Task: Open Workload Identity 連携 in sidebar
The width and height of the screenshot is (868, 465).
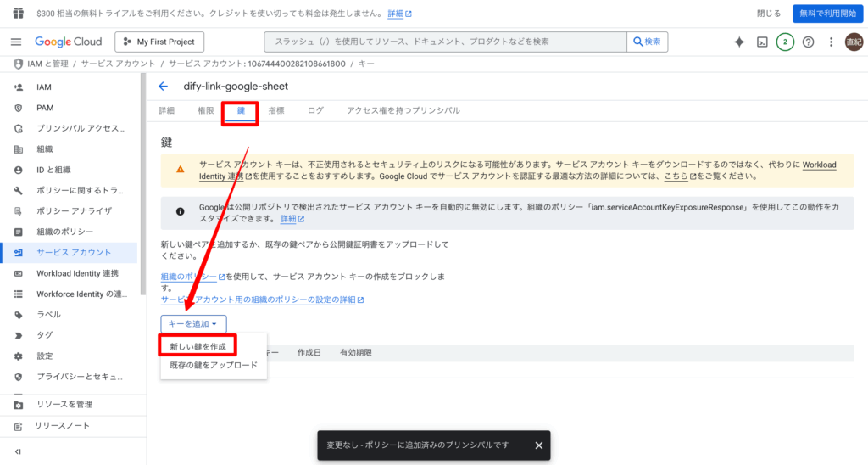Action: pos(77,273)
